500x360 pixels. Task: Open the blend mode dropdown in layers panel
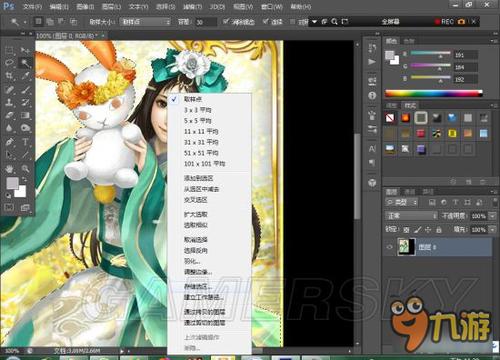tap(411, 216)
